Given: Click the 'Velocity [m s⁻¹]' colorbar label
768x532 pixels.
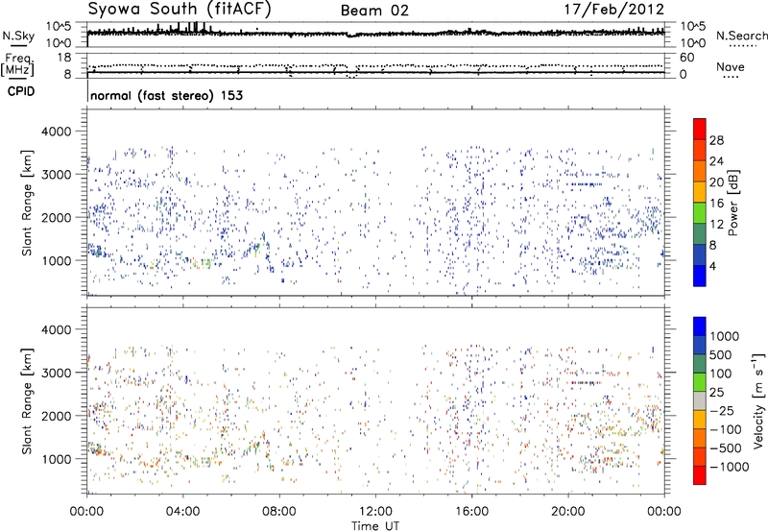Looking at the screenshot, I should click(x=758, y=400).
